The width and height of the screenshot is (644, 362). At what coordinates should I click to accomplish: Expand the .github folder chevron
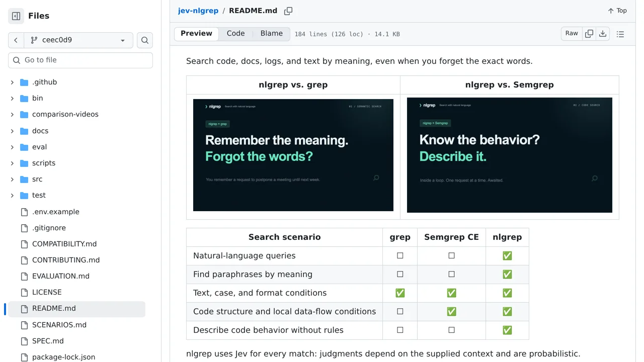tap(12, 82)
